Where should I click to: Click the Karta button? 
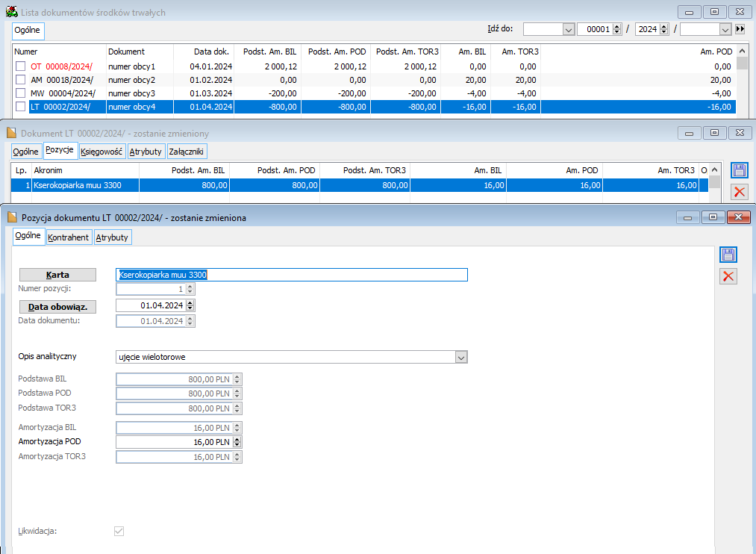[58, 275]
